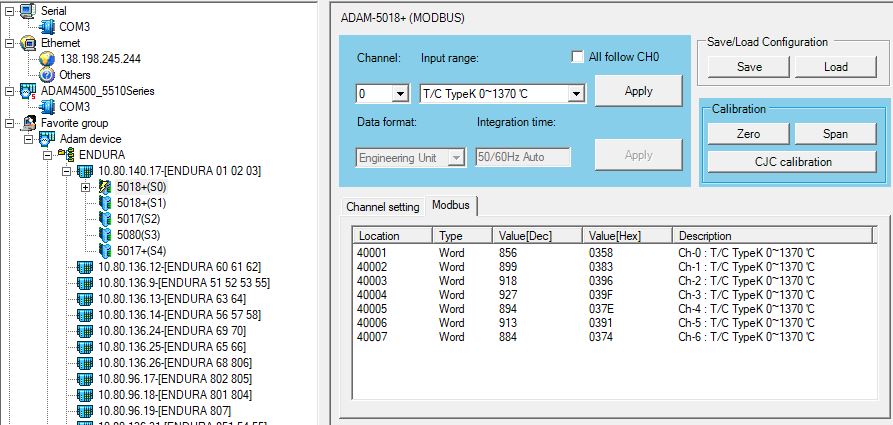
Task: Run Zero calibration
Action: [749, 134]
